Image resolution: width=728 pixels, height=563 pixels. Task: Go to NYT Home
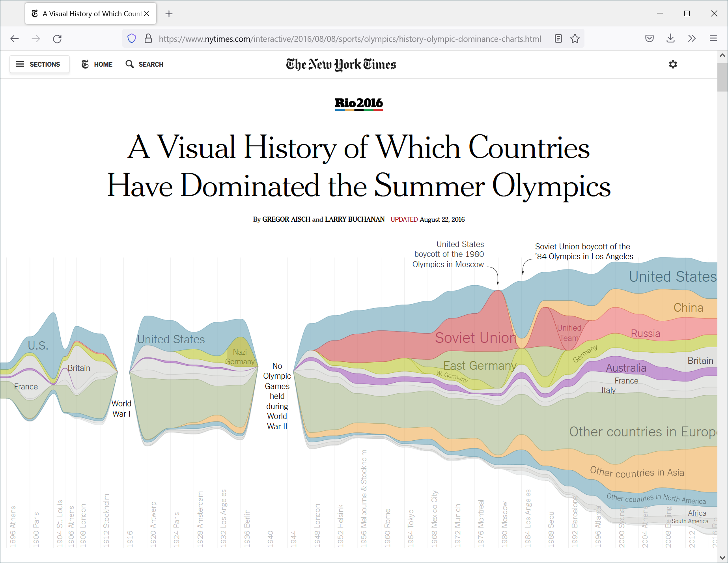(x=97, y=64)
